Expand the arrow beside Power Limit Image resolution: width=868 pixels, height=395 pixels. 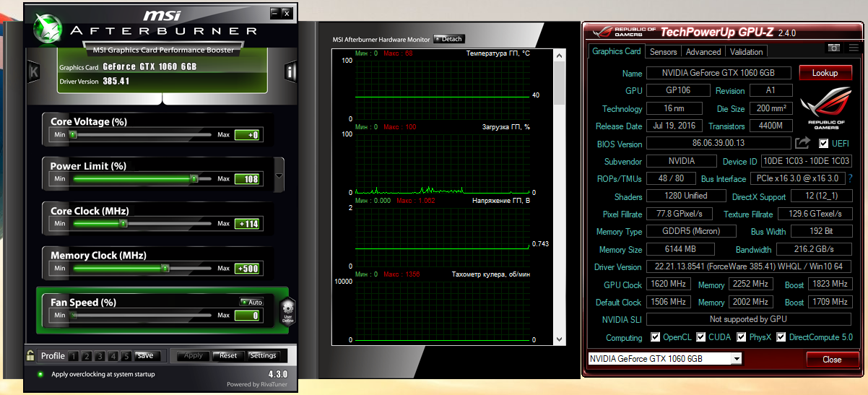point(279,175)
